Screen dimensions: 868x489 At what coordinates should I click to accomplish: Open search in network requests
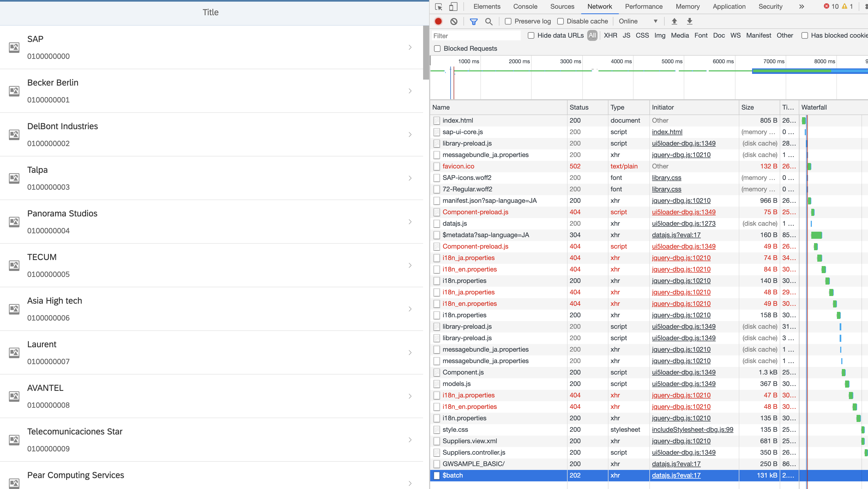click(x=489, y=21)
